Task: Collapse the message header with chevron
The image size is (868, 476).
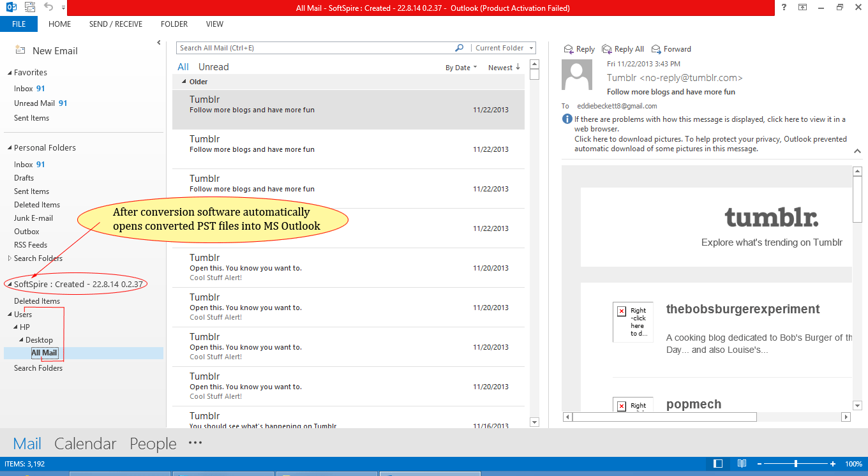Action: 857,151
